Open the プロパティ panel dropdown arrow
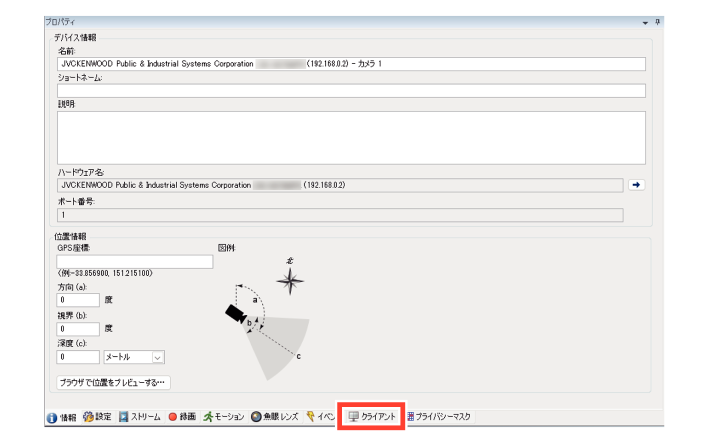 pyautogui.click(x=645, y=23)
